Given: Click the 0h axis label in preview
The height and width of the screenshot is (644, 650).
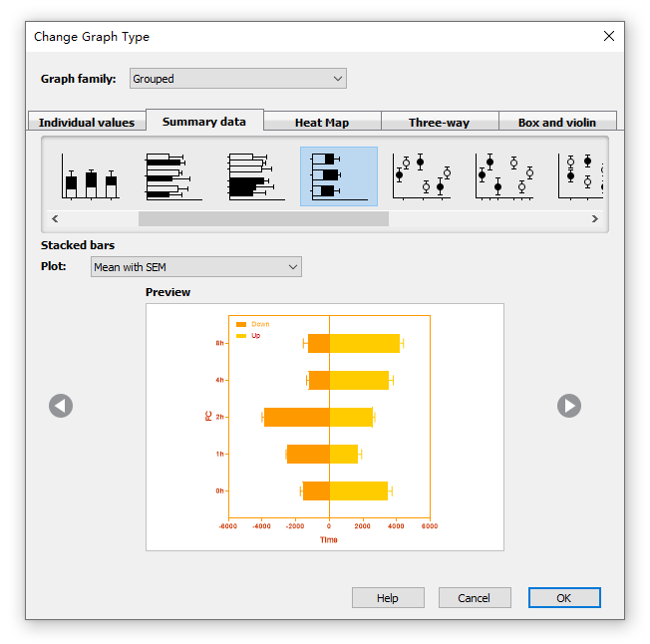Looking at the screenshot, I should [219, 491].
